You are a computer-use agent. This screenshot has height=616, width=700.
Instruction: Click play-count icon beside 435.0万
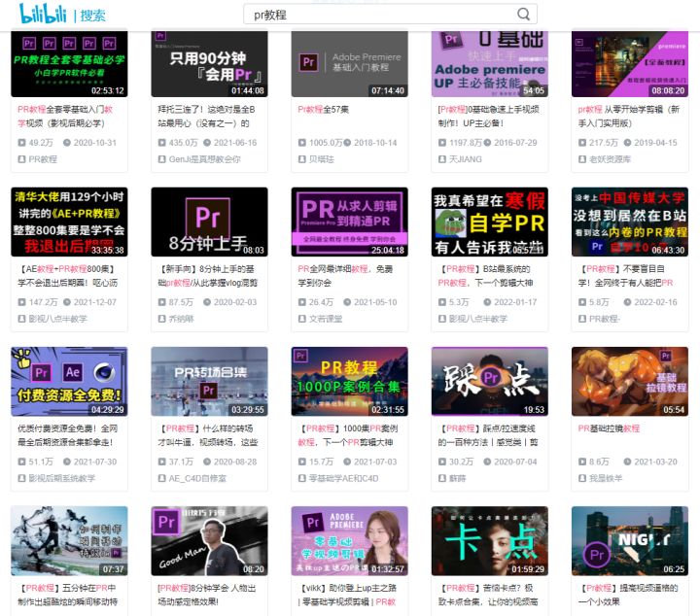pyautogui.click(x=161, y=143)
